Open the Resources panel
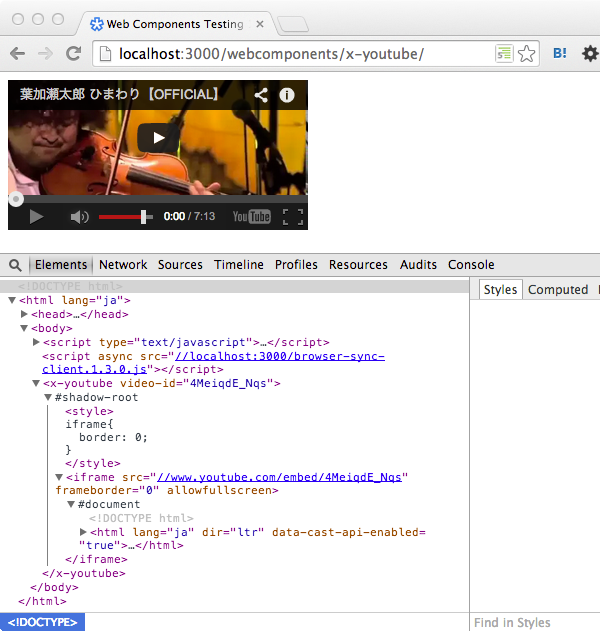The width and height of the screenshot is (600, 631). point(358,265)
